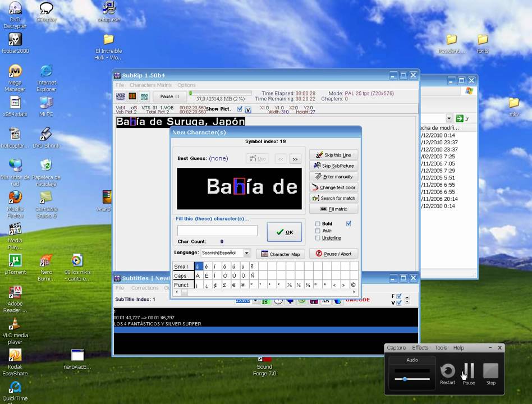The height and width of the screenshot is (404, 532).
Task: Pause the SubRip extraction process
Action: 169,97
